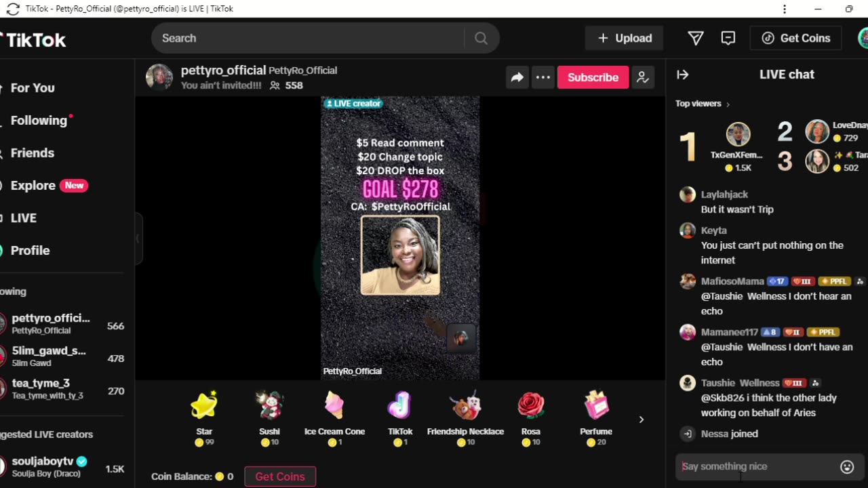
Task: Click Get Coins beside Coin Balance
Action: coord(280,476)
